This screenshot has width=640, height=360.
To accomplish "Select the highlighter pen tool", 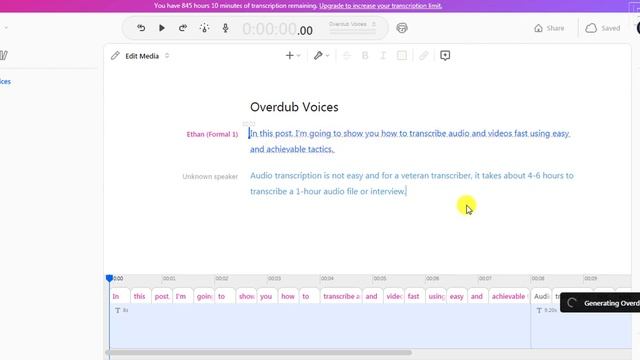I will pos(318,56).
